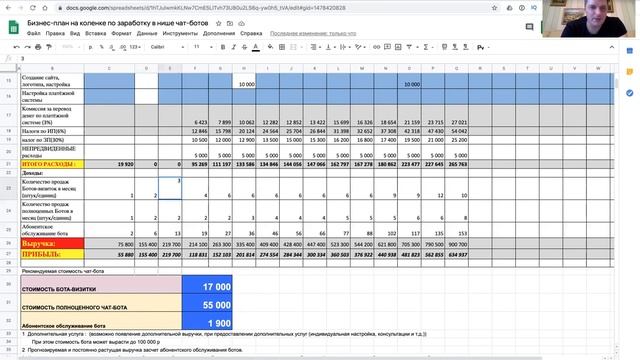640x360 pixels.
Task: Open the cell borders menu
Action: click(x=282, y=47)
